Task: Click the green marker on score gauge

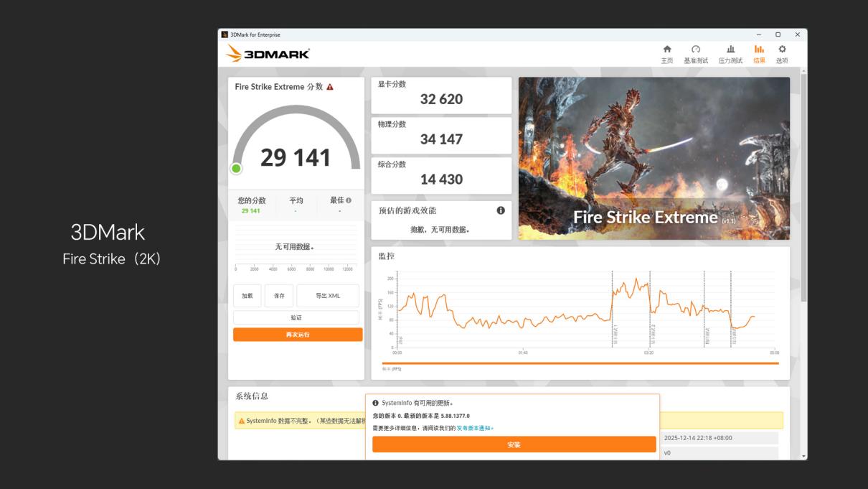Action: pyautogui.click(x=236, y=169)
